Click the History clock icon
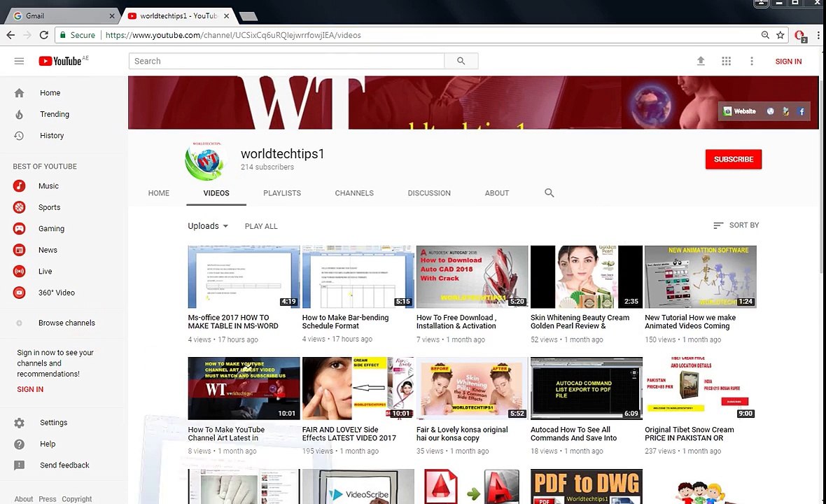Image resolution: width=826 pixels, height=504 pixels. point(19,135)
